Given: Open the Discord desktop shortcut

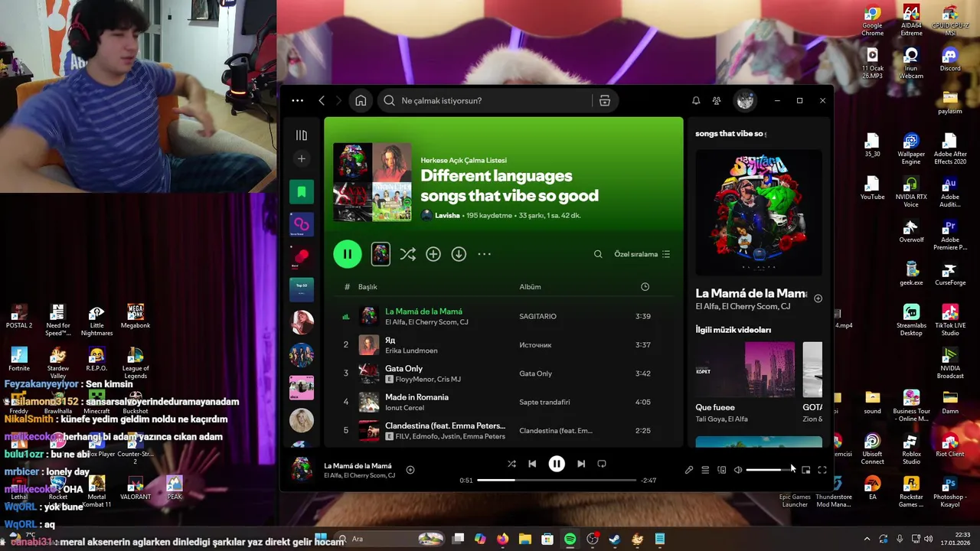Looking at the screenshot, I should pos(949,60).
